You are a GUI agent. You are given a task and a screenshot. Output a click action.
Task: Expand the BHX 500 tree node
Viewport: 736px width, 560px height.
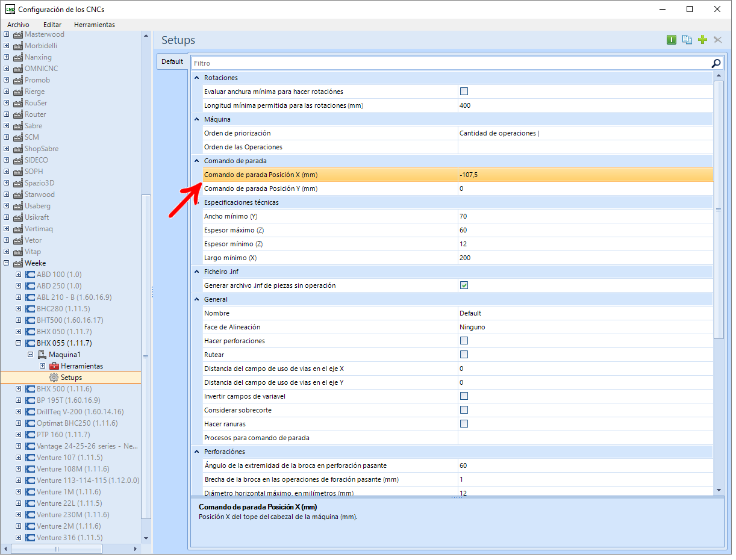(x=19, y=389)
